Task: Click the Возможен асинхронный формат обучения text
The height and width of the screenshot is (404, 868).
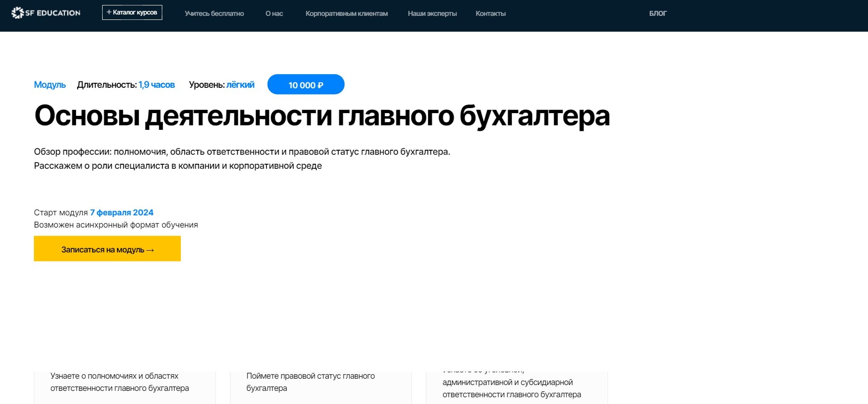Action: 116,225
